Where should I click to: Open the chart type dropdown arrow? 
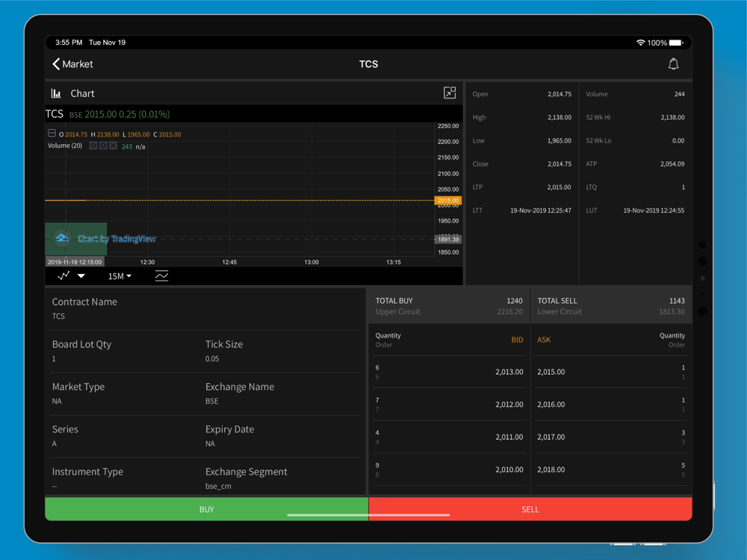click(x=81, y=276)
